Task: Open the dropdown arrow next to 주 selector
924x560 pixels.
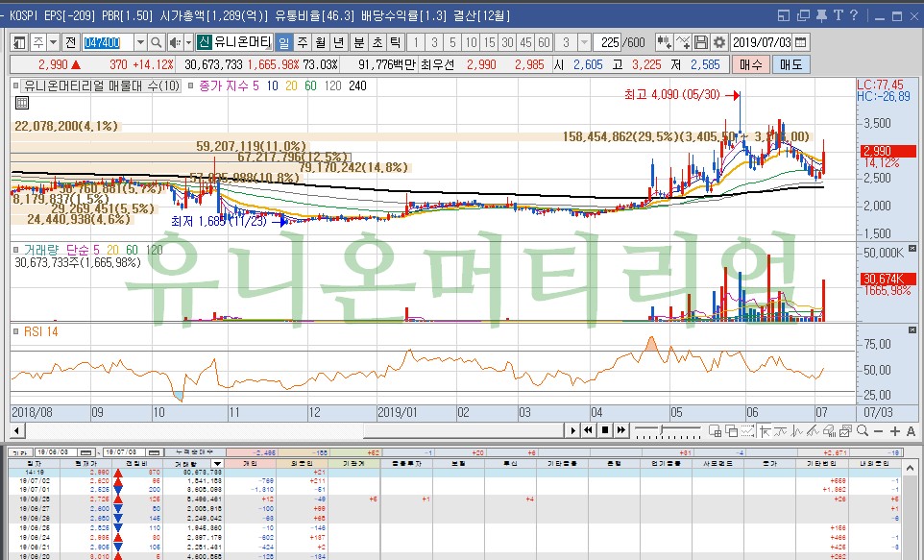Action: 53,42
